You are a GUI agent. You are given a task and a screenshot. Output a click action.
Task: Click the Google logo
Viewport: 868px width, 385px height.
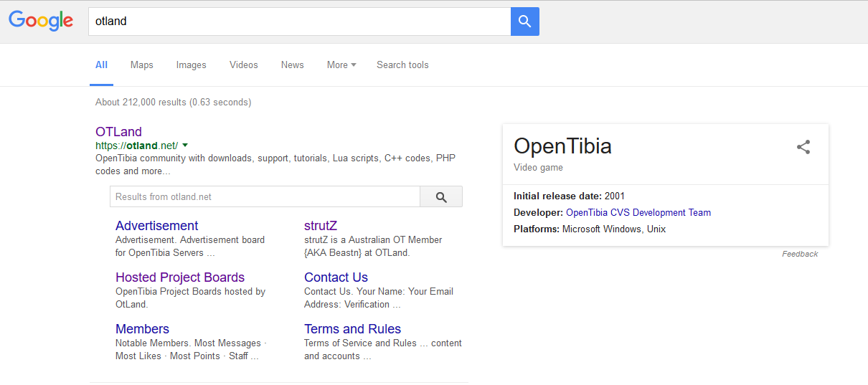pyautogui.click(x=41, y=21)
